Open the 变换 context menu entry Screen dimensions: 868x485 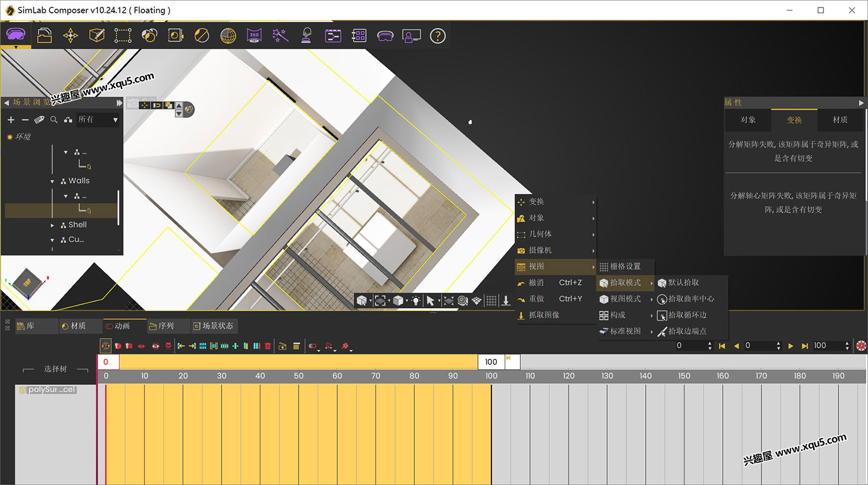556,202
